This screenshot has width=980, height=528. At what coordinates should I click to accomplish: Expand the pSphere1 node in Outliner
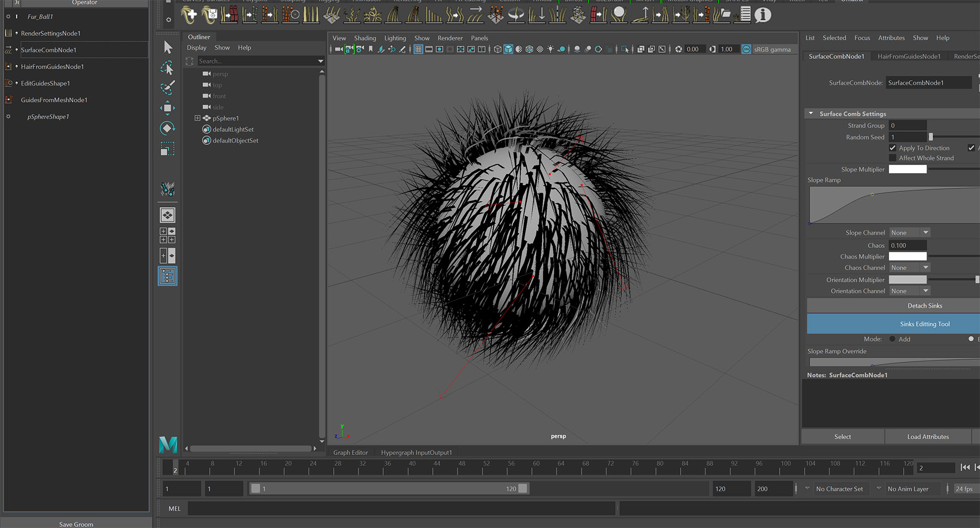click(197, 118)
